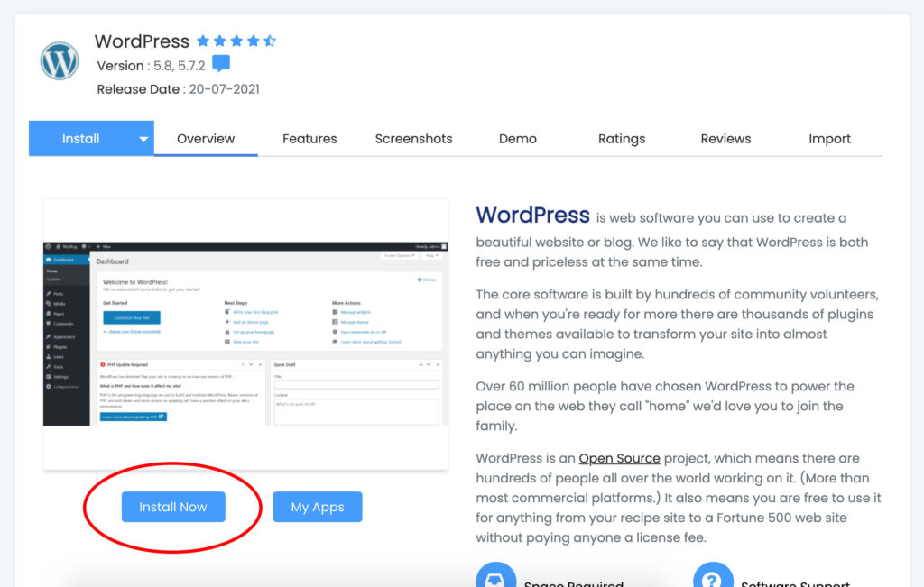The image size is (924, 587).
Task: Click the My Apps button
Action: [x=318, y=507]
